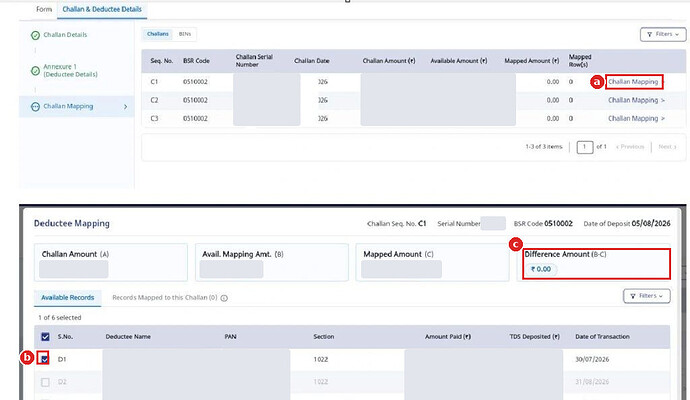Click the Section column header
The height and width of the screenshot is (400, 690).
[x=323, y=337]
